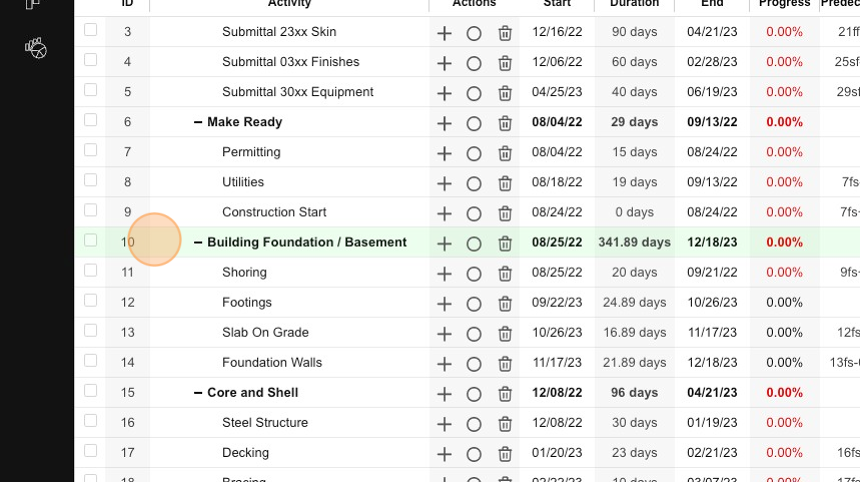This screenshot has width=860, height=482.
Task: Open the resources icon in left sidebar
Action: click(x=36, y=48)
